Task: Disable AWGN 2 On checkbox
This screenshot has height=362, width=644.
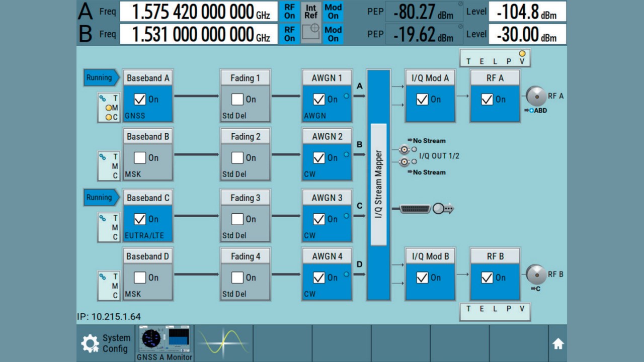Action: [319, 158]
